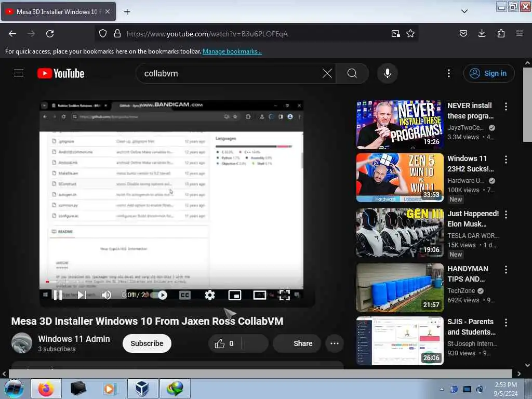Go back using the browser back arrow
Screen dimensions: 532x399
point(12,34)
